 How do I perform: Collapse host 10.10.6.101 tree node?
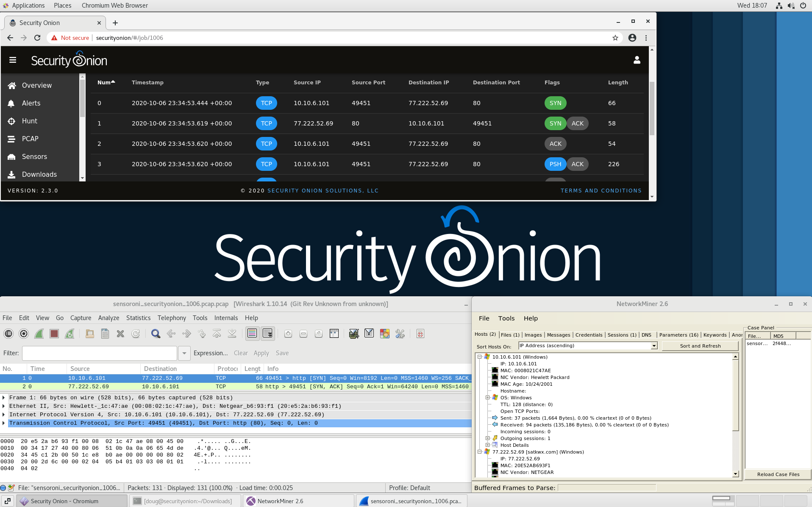[x=479, y=357]
